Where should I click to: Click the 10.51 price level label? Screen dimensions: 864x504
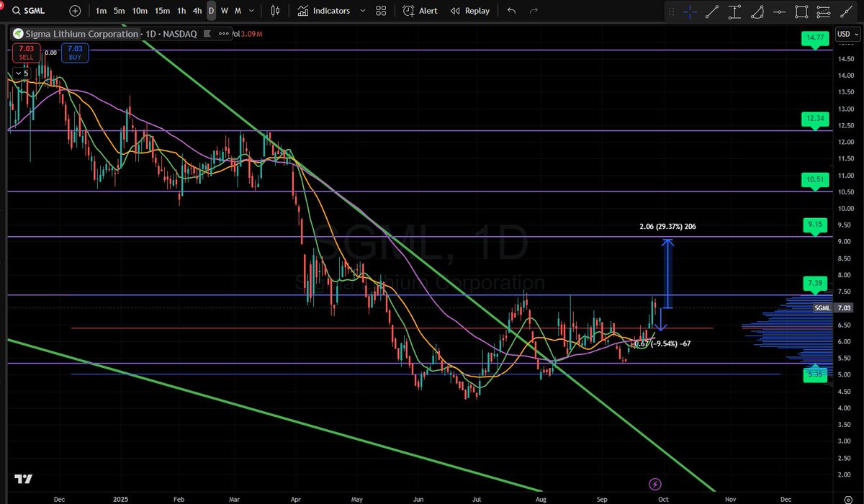coord(815,179)
